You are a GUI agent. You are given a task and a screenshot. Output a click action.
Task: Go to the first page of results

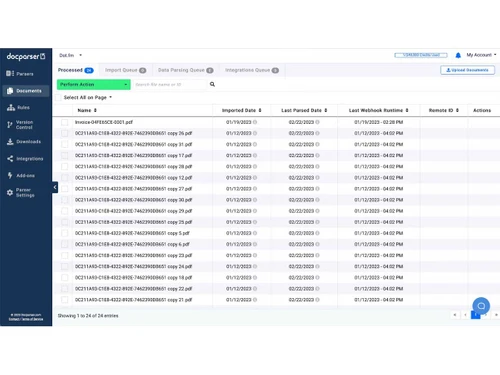pyautogui.click(x=455, y=315)
